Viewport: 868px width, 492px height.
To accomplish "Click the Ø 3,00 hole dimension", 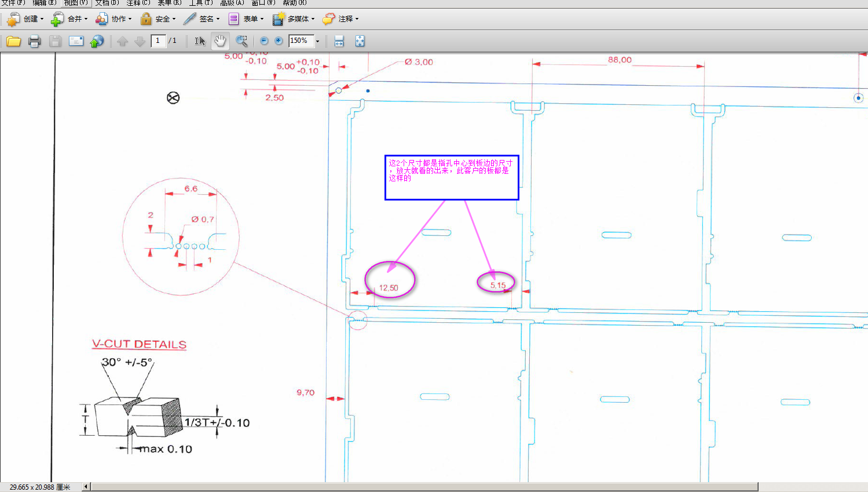I will click(419, 62).
